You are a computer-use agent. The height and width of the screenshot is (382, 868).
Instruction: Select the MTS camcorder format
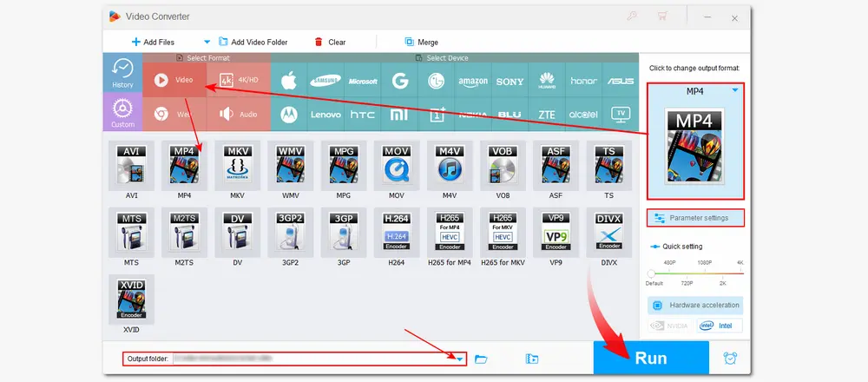coord(131,233)
